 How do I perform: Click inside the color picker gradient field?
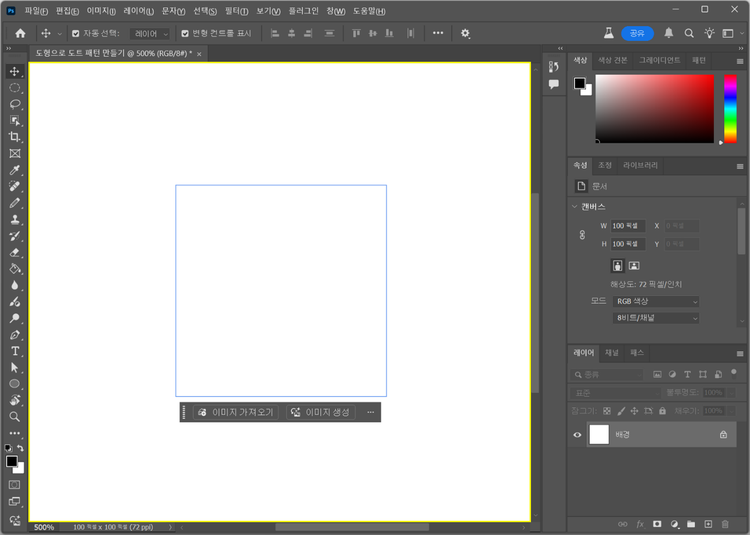(655, 108)
